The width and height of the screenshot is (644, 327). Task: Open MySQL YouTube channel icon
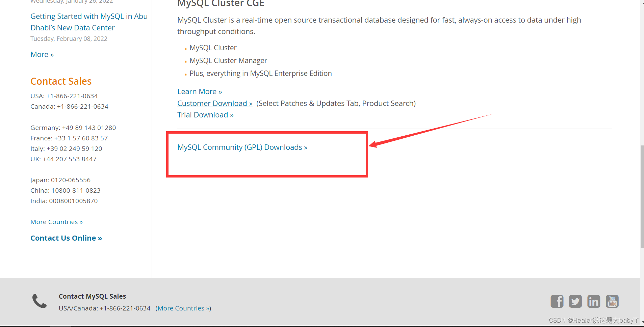coord(612,301)
